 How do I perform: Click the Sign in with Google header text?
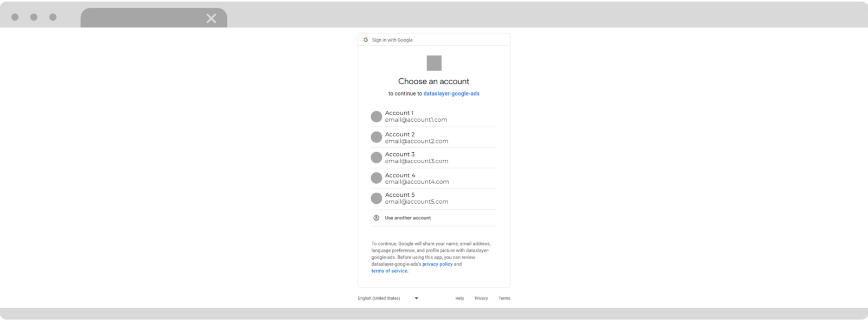(392, 40)
